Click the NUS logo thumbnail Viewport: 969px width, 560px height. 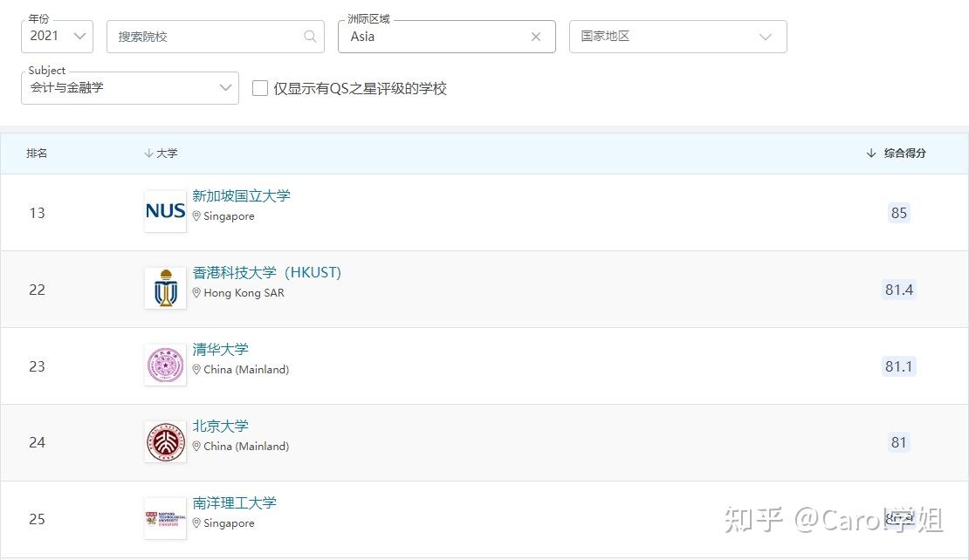165,211
